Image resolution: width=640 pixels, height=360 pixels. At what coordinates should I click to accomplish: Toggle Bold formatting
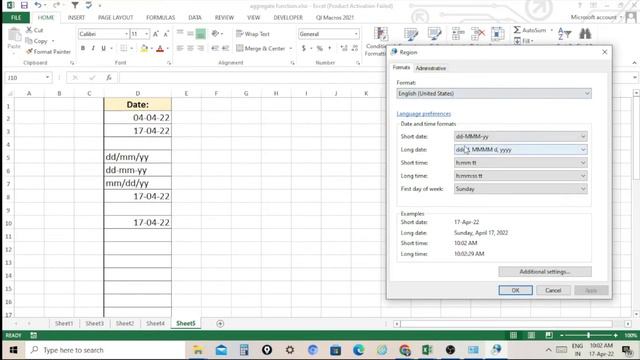[x=83, y=48]
